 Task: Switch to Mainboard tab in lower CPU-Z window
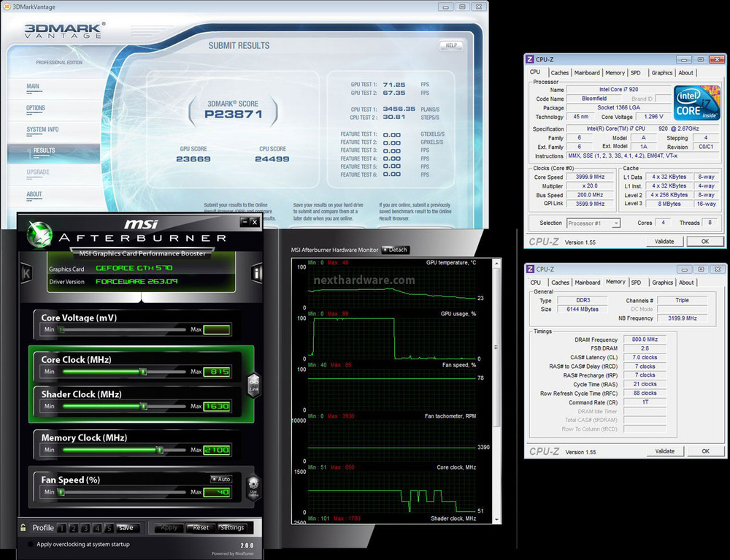[x=587, y=283]
